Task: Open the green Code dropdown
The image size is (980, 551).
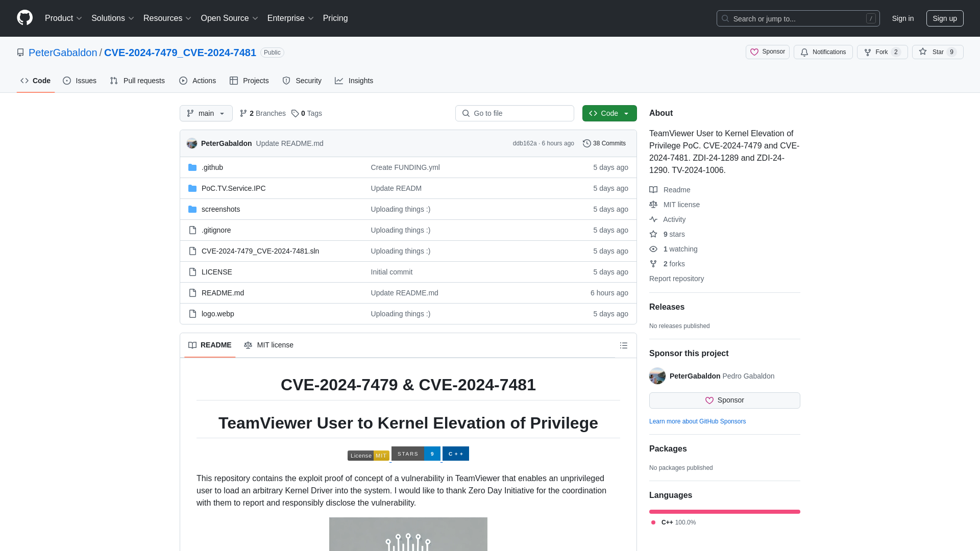Action: [x=609, y=113]
